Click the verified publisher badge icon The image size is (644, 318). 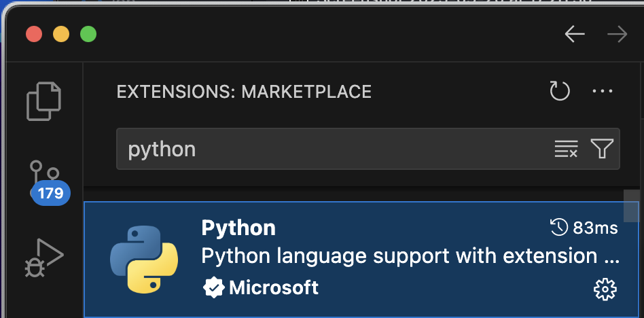click(x=214, y=288)
